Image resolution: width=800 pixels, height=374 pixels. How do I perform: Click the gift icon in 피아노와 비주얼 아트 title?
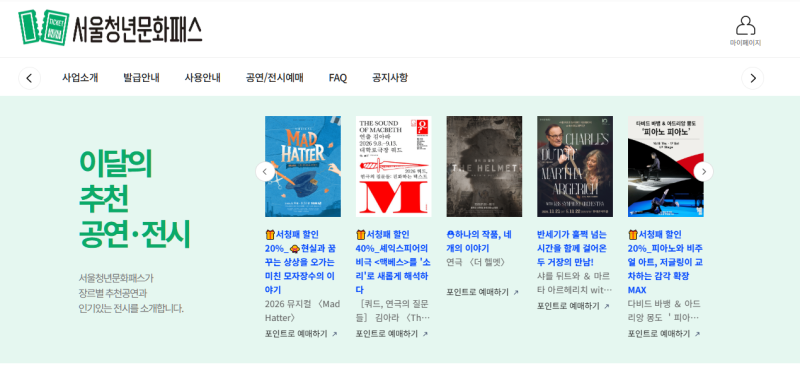[633, 235]
